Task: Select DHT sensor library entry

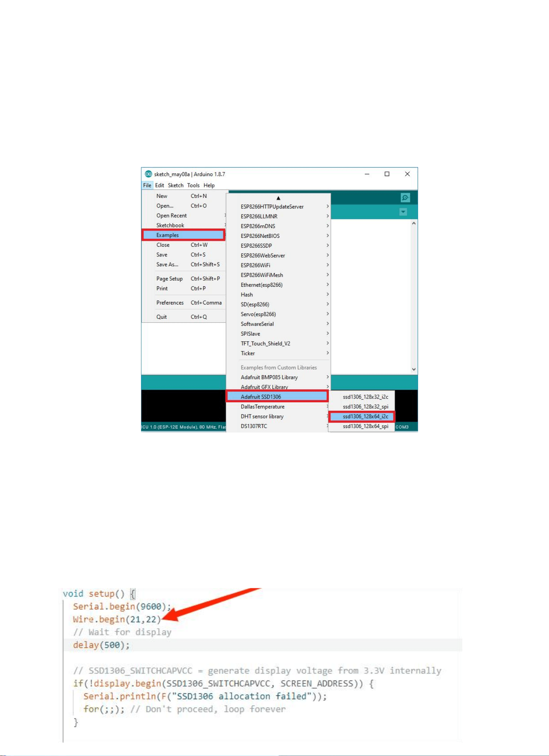Action: click(x=278, y=416)
